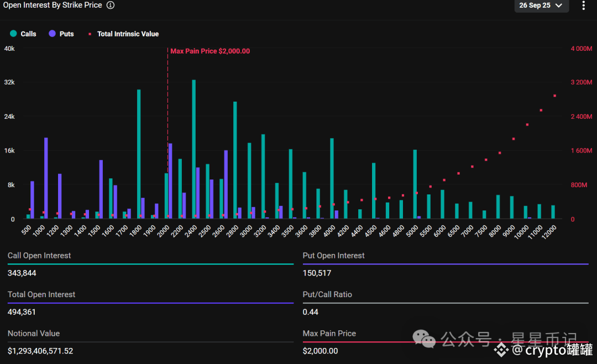Toggle the Calls series in legend
Screen dimensions: 597x364
pyautogui.click(x=23, y=34)
